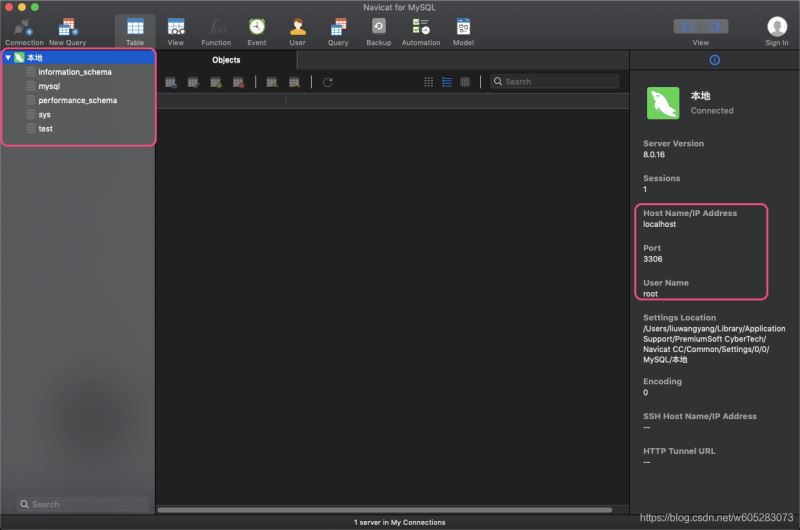Screen dimensions: 800x530
Task: Open the User management icon
Action: tap(297, 28)
